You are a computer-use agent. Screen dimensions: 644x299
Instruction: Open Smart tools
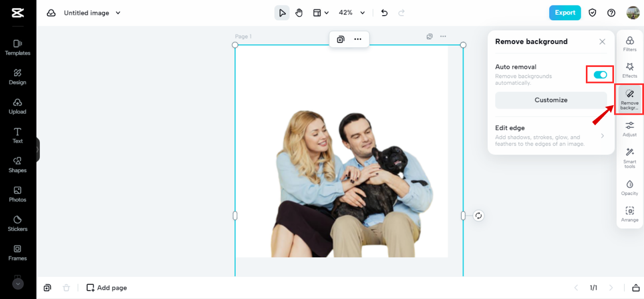coord(630,158)
